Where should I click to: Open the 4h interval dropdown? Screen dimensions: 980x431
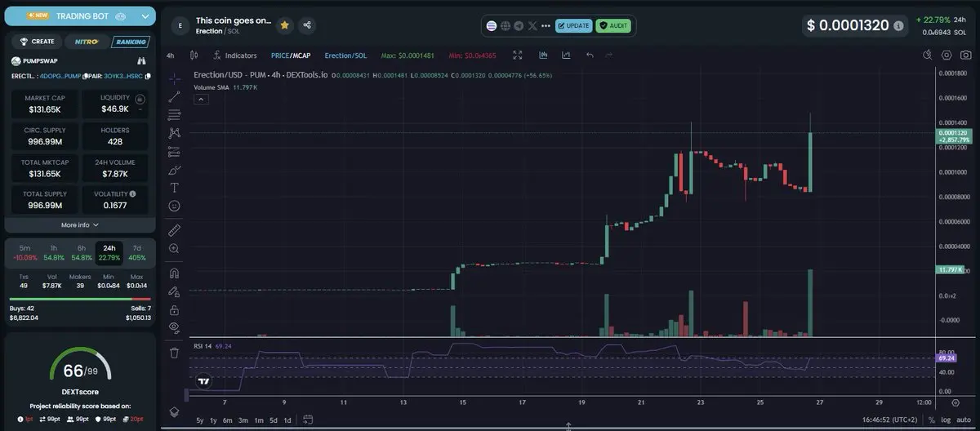tap(170, 56)
